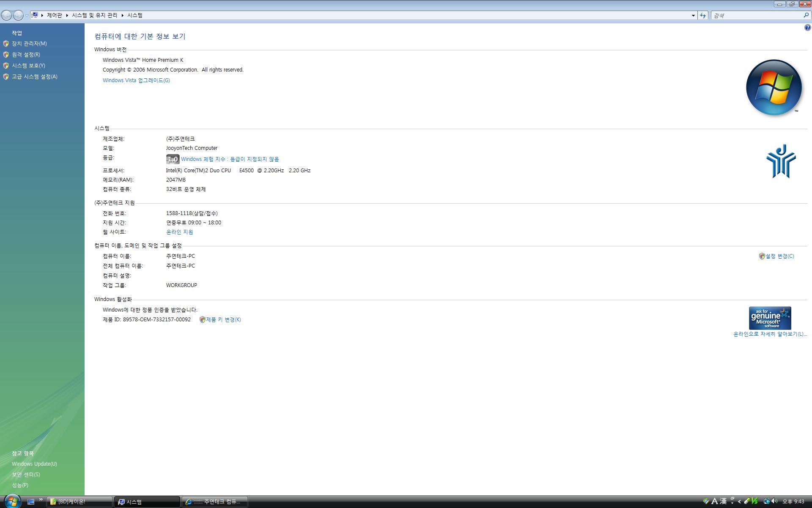Click Show Desktop quick launch icon
This screenshot has width=812, height=508.
[x=31, y=502]
